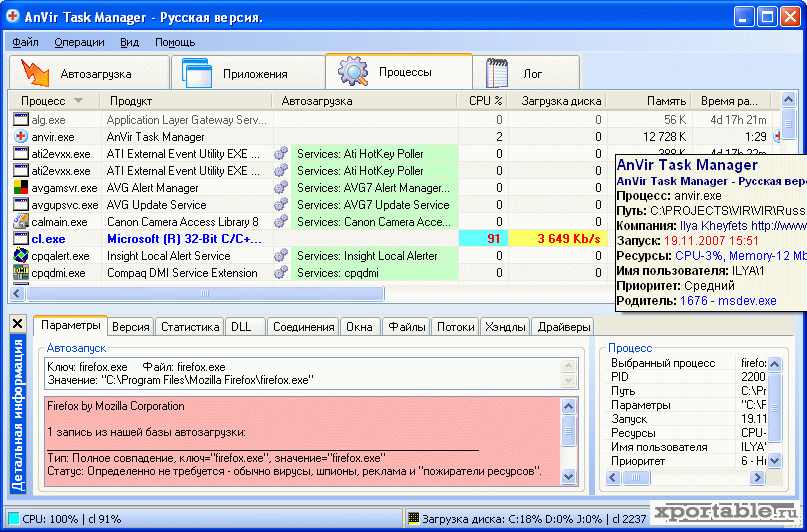Open the Вид menu
The image size is (807, 532).
coord(129,42)
